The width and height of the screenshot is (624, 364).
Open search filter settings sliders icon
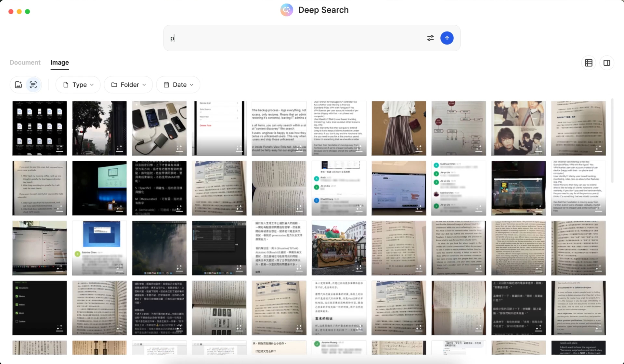430,38
